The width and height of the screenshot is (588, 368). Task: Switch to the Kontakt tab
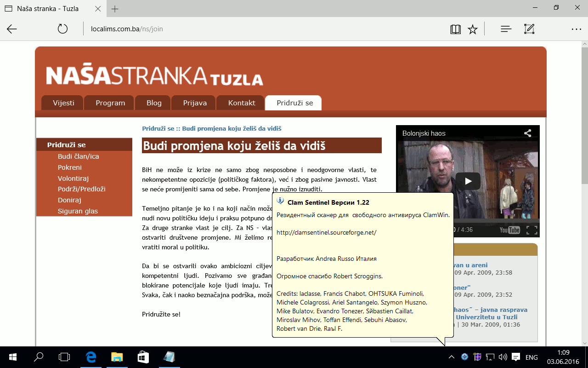[242, 103]
